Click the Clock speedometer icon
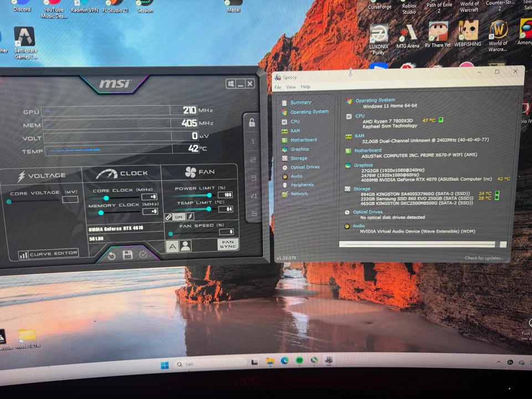The width and height of the screenshot is (532, 399). click(106, 174)
